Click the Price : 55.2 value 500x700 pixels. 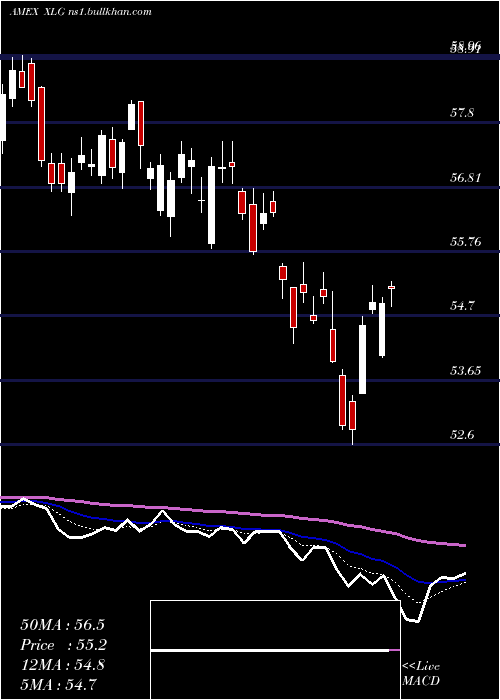(64, 645)
